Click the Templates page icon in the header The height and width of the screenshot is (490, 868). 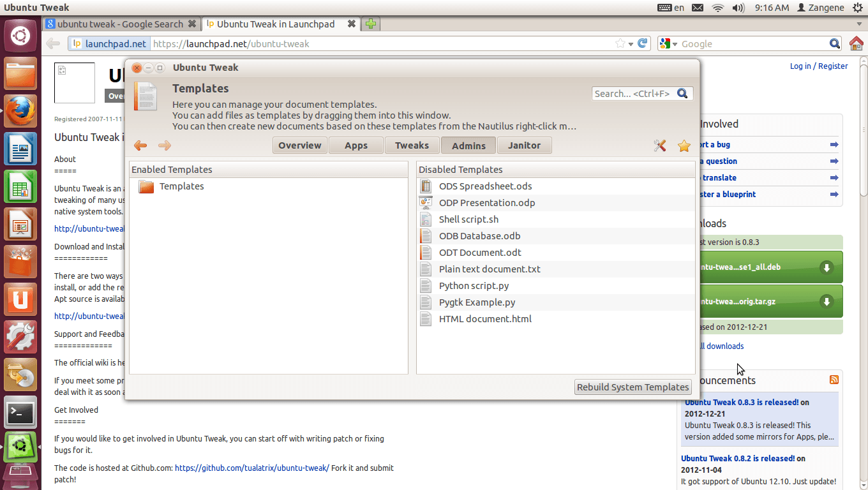pos(145,96)
